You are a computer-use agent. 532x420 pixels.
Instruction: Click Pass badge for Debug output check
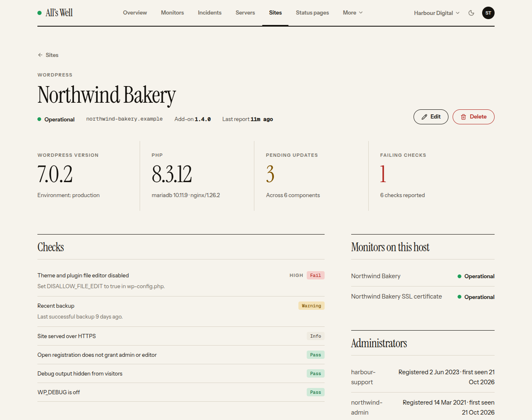click(x=315, y=373)
